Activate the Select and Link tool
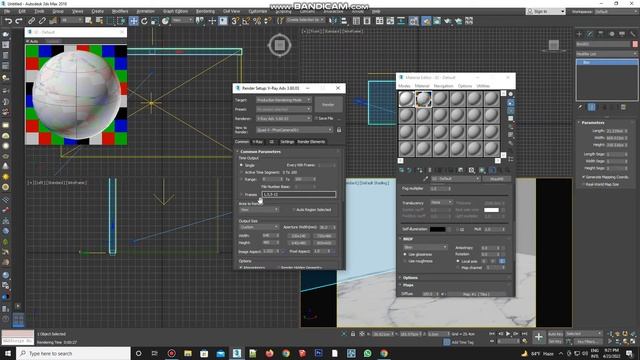The image size is (640, 360). [31, 21]
